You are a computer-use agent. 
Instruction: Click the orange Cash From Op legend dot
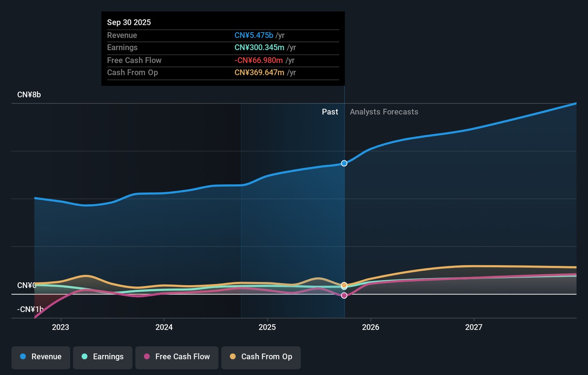[233, 357]
